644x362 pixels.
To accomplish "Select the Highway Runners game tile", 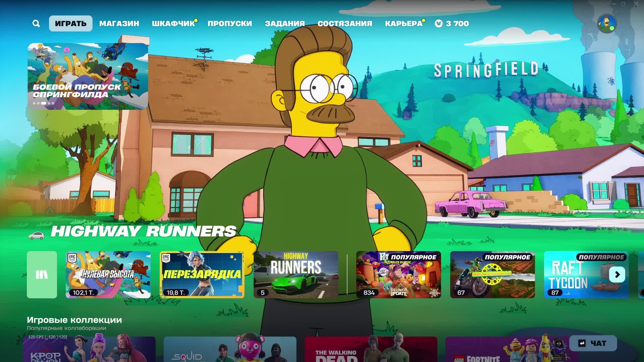I will tap(296, 275).
